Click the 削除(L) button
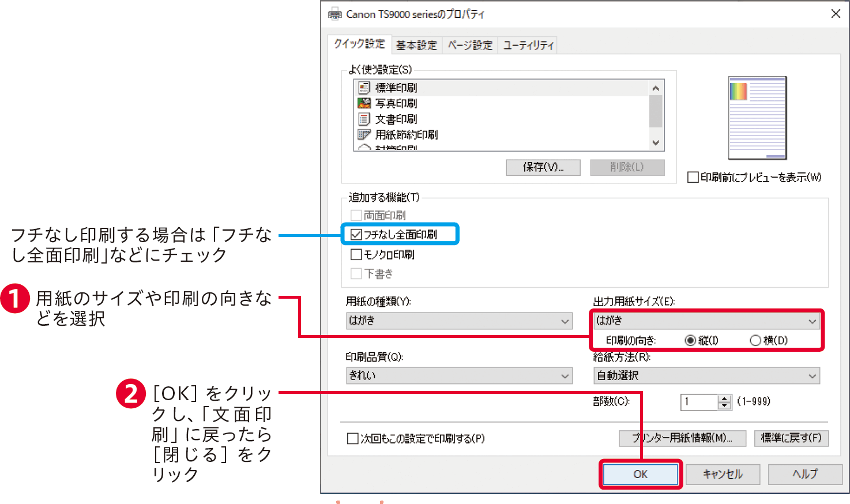The height and width of the screenshot is (504, 850). (x=627, y=167)
